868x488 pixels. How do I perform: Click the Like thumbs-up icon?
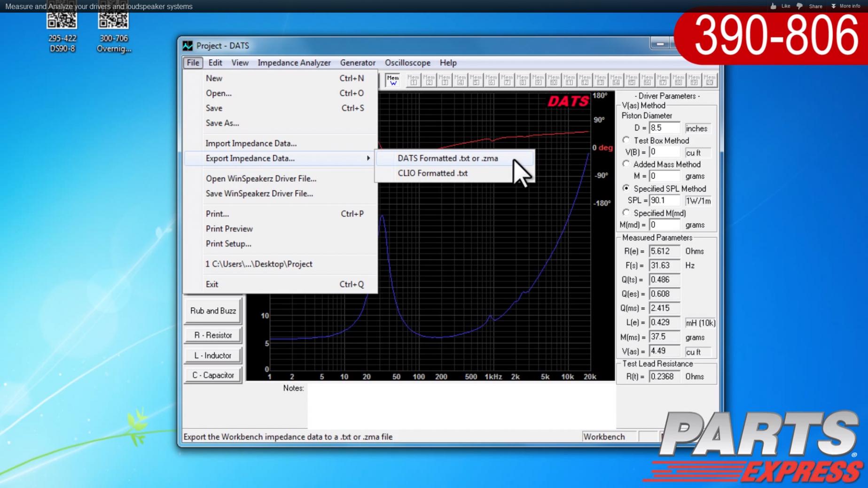point(774,6)
